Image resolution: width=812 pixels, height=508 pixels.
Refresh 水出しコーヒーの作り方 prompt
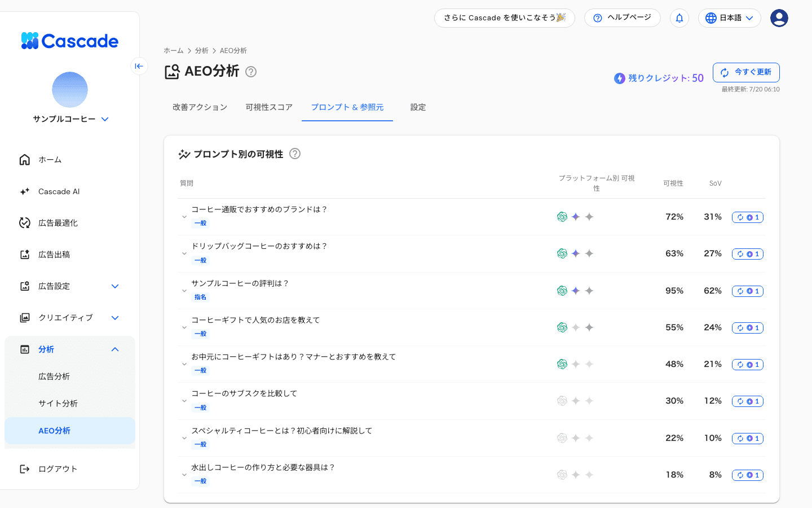click(x=748, y=475)
